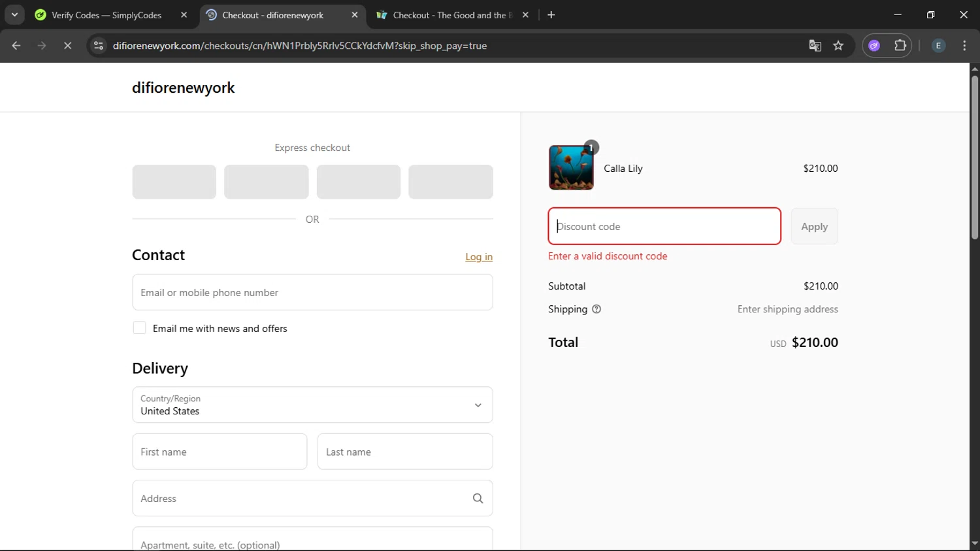Open the purple SimplyCodes extension icon
The height and width of the screenshot is (551, 980).
pyautogui.click(x=874, y=46)
